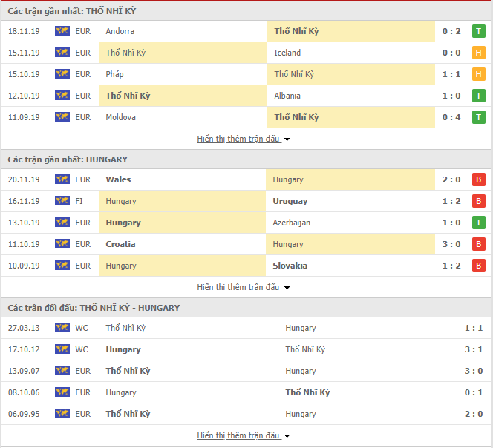Open Uruguay team link
This screenshot has width=493, height=448.
[290, 201]
